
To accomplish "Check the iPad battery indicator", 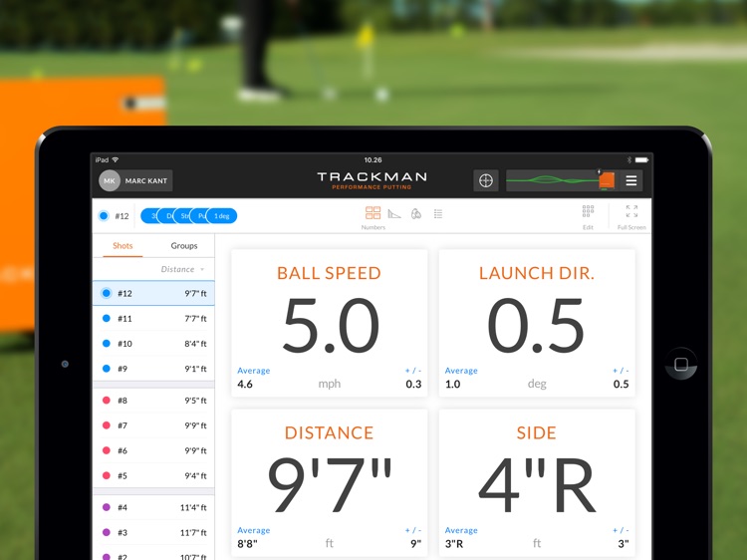I will [641, 159].
